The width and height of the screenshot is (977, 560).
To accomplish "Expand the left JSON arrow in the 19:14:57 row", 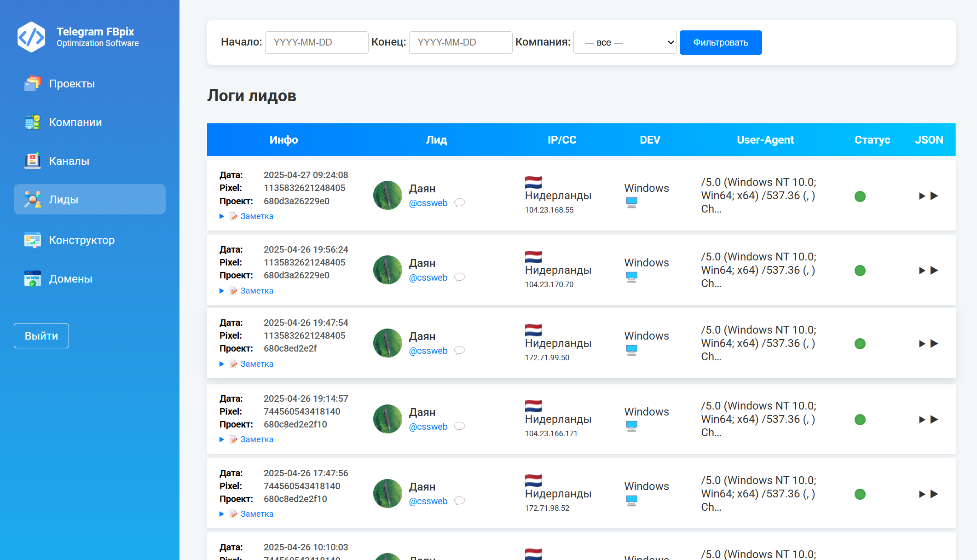I will pos(922,420).
